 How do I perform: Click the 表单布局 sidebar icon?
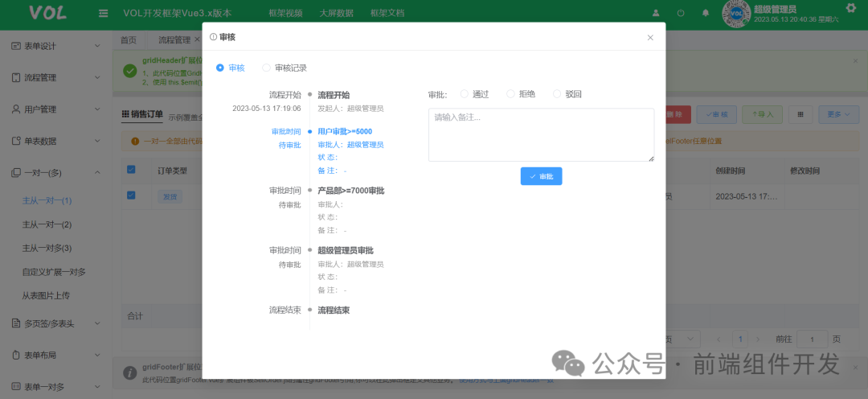tap(16, 355)
